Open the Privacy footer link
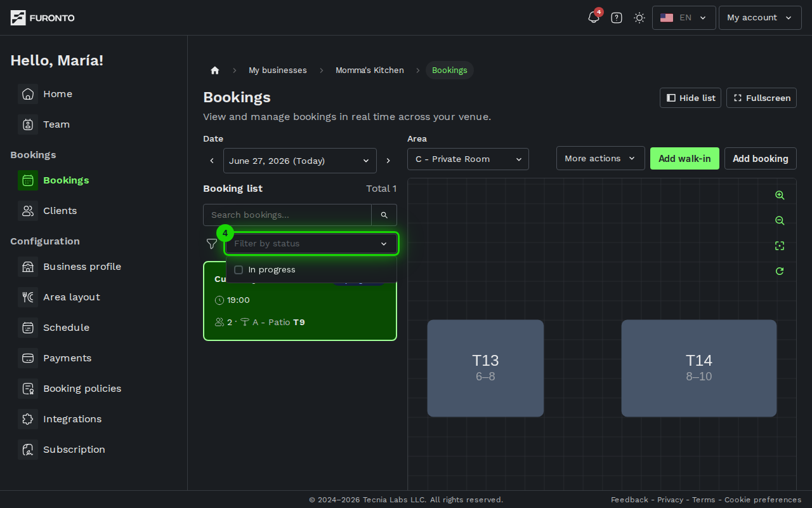This screenshot has width=812, height=508. pos(671,500)
